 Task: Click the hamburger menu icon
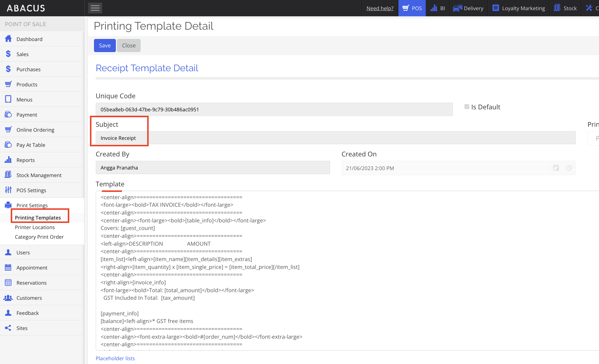coord(95,8)
